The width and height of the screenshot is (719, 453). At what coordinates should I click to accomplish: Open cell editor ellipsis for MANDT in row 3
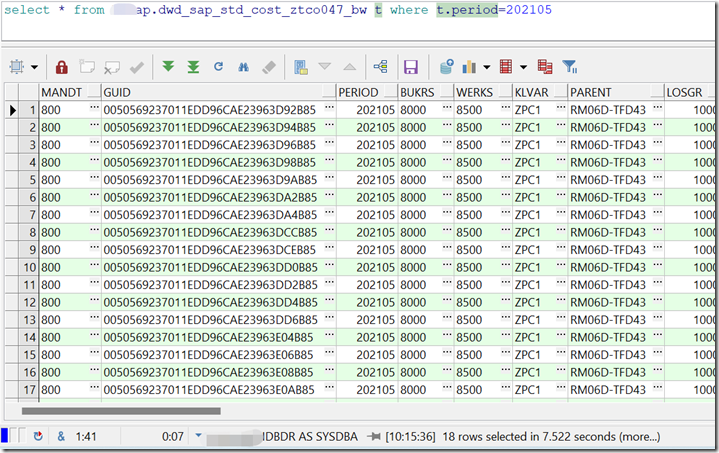[94, 143]
